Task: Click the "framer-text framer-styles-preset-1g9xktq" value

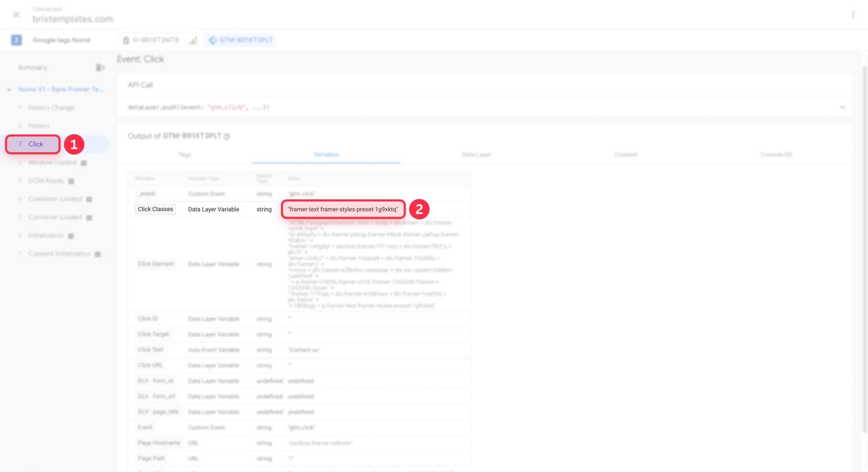Action: tap(343, 209)
